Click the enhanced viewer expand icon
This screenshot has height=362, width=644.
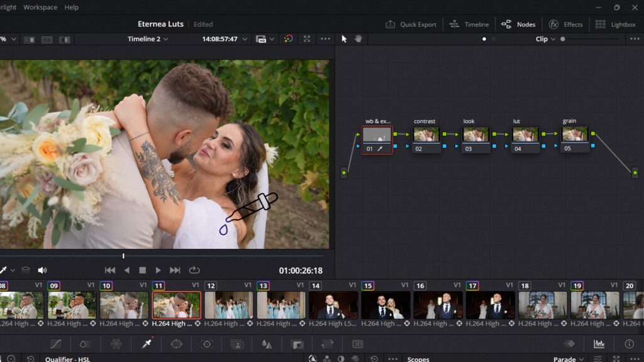(x=307, y=39)
